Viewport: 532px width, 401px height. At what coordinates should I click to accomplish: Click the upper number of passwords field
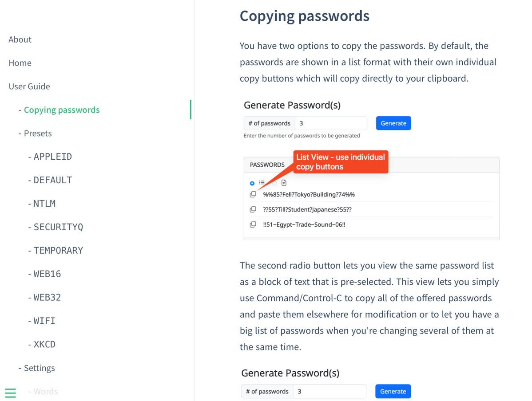click(x=331, y=123)
